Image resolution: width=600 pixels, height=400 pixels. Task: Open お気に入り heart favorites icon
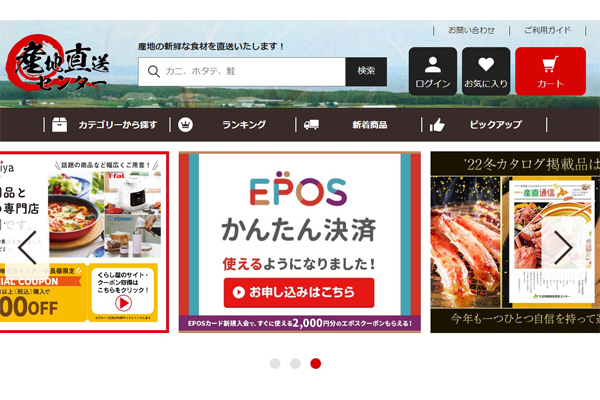[x=486, y=71]
